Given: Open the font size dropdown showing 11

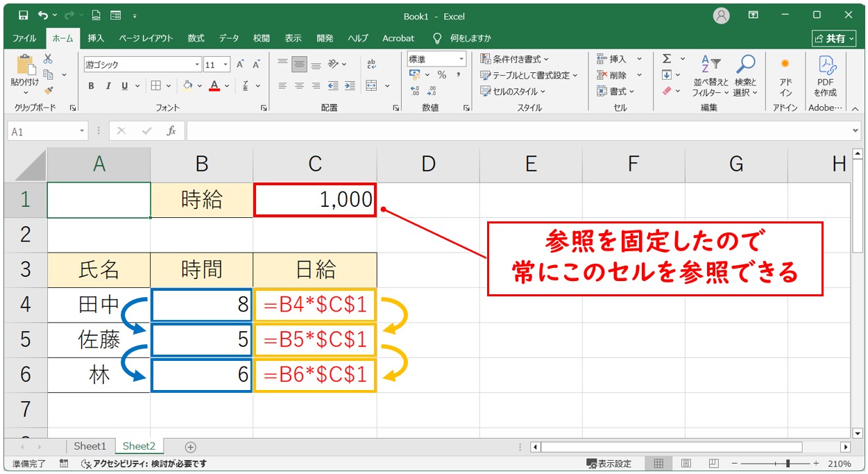Looking at the screenshot, I should tap(226, 65).
